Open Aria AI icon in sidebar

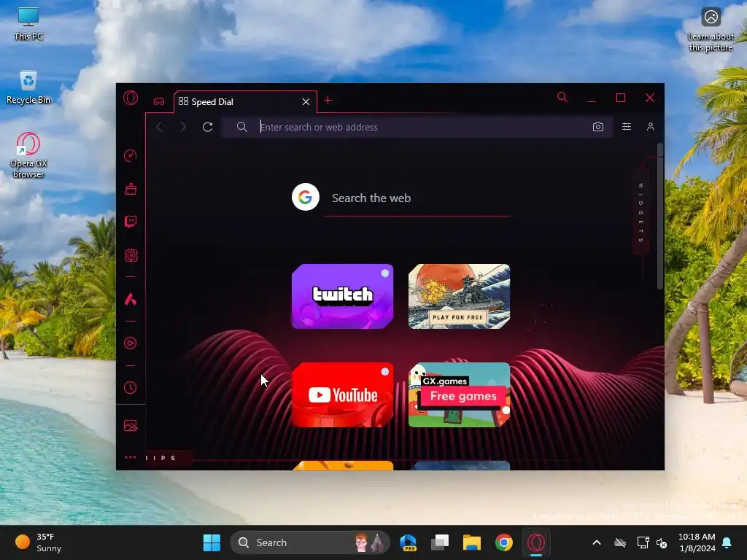[131, 299]
